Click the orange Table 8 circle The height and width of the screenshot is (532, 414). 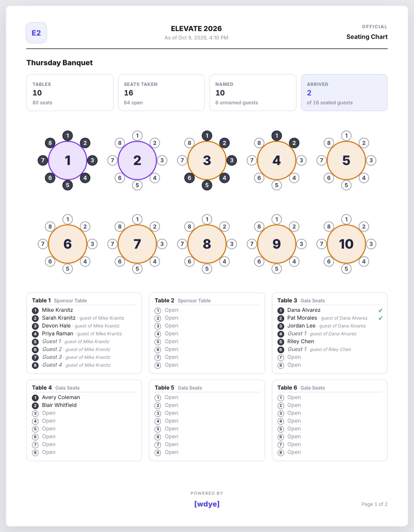(x=207, y=244)
